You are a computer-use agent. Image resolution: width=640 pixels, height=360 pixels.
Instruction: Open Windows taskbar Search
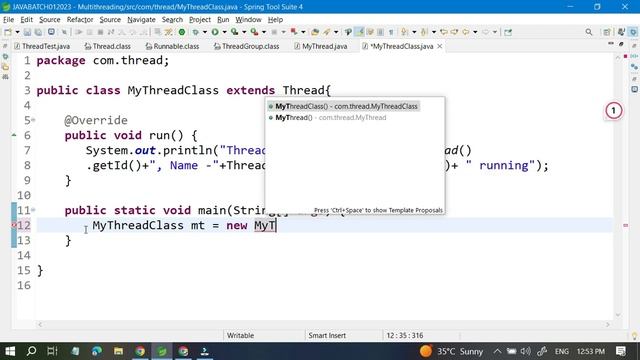point(31,351)
